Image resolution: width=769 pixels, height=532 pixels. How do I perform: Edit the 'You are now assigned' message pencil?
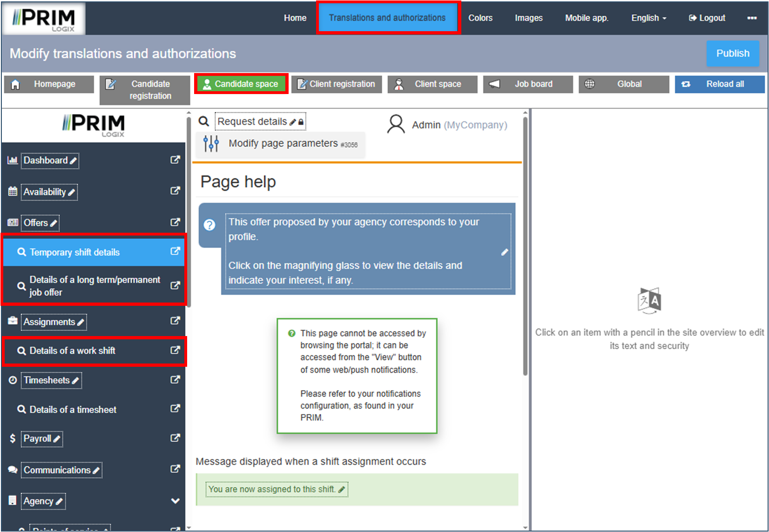coord(342,490)
